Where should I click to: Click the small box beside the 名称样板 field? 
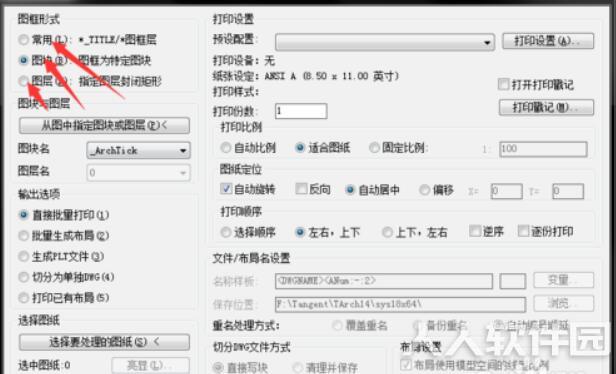pos(513,281)
